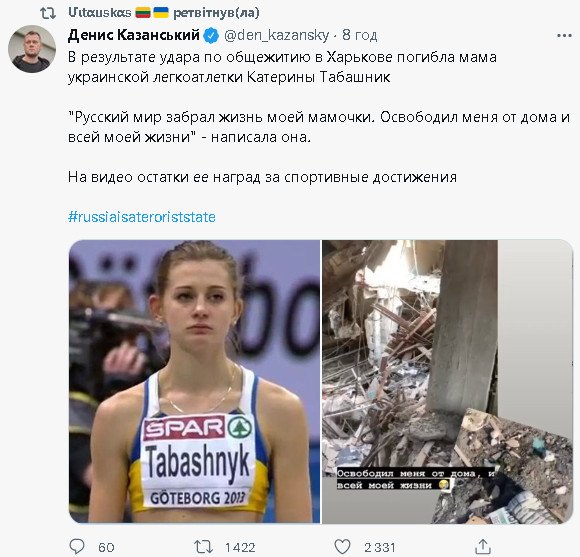Open the 8 год timestamp link
The image size is (580, 557).
(x=360, y=36)
